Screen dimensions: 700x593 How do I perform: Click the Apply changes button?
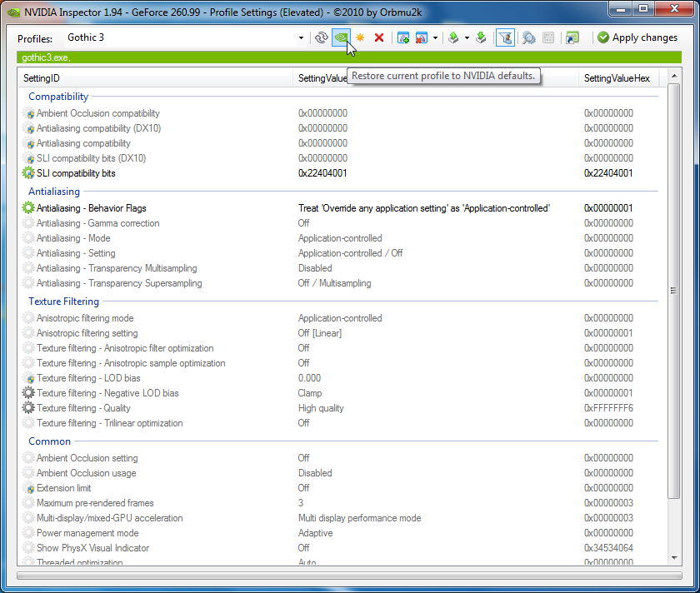637,37
